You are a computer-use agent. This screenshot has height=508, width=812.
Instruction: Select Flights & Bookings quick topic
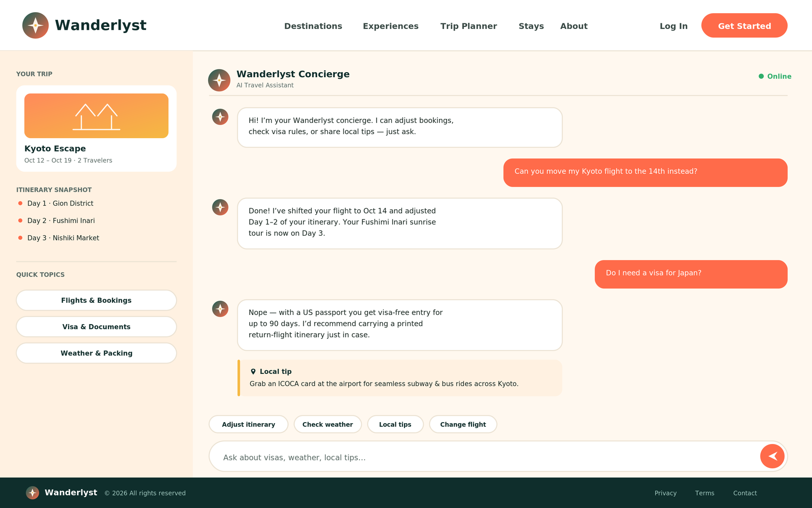[96, 300]
